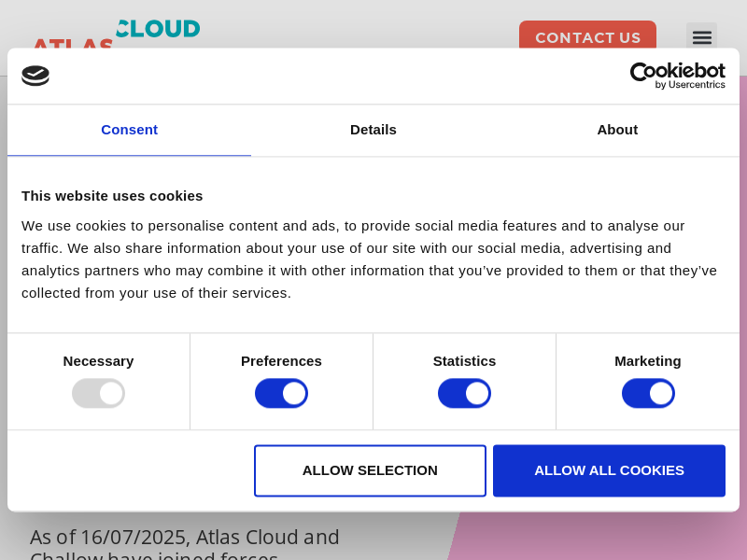
Task: Disable the Preferences cookies switch
Action: coord(281,393)
